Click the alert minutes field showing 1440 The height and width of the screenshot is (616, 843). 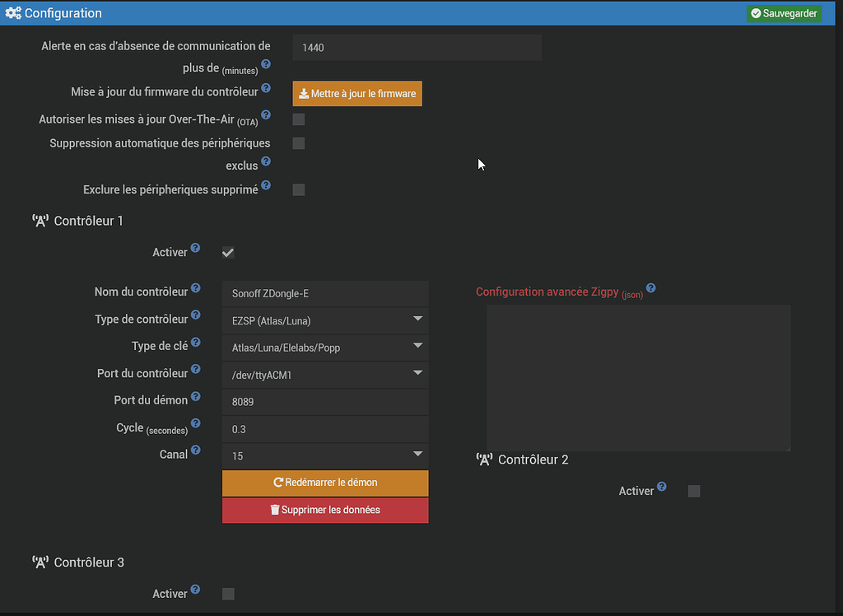coord(416,47)
